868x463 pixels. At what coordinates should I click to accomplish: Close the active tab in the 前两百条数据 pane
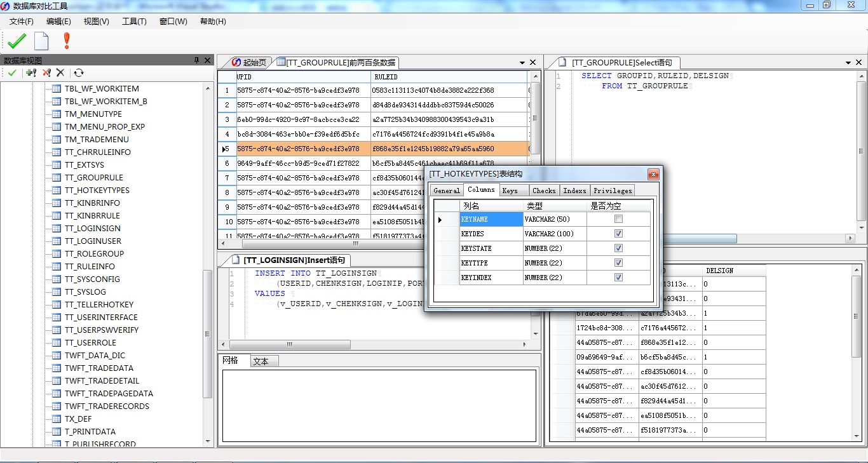point(532,62)
